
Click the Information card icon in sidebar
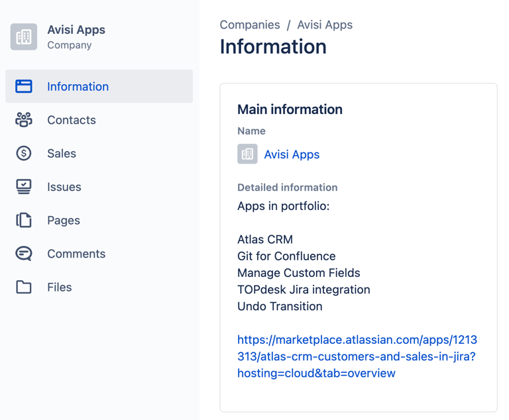pyautogui.click(x=24, y=87)
